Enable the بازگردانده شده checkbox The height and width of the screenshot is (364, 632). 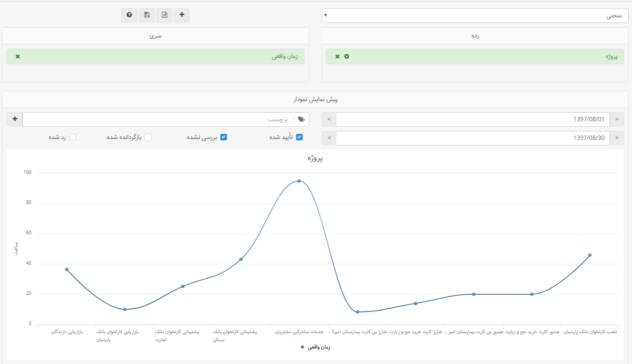148,137
